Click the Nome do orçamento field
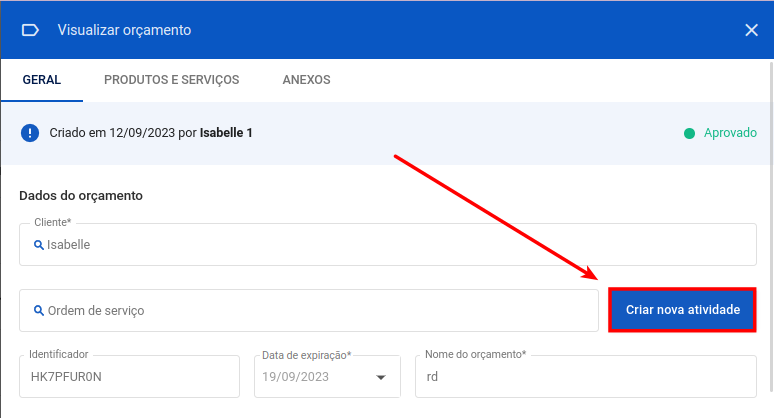Image resolution: width=774 pixels, height=418 pixels. coord(585,377)
